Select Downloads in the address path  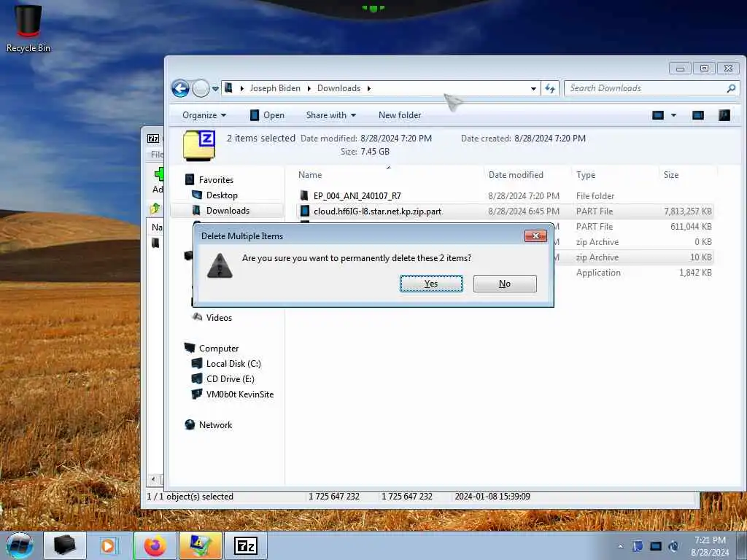(x=338, y=88)
